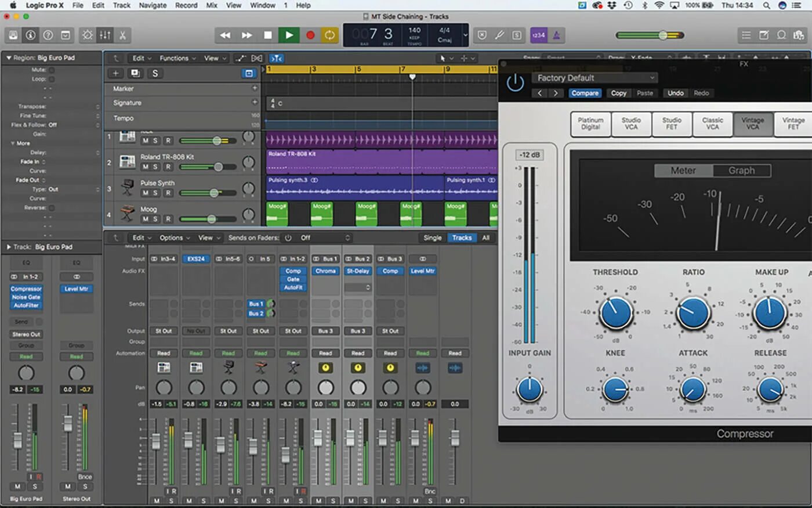Show Tracks in the mixer view
The height and width of the screenshot is (508, 812).
462,237
